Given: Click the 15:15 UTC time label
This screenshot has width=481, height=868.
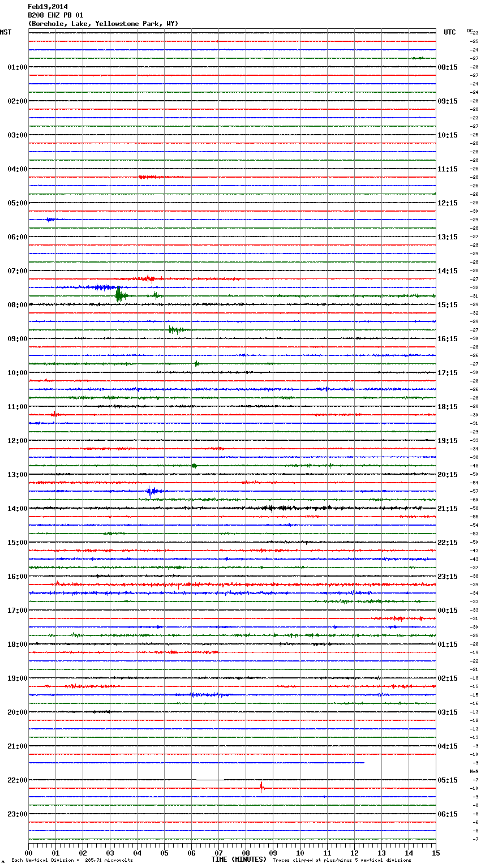Looking at the screenshot, I should [448, 305].
